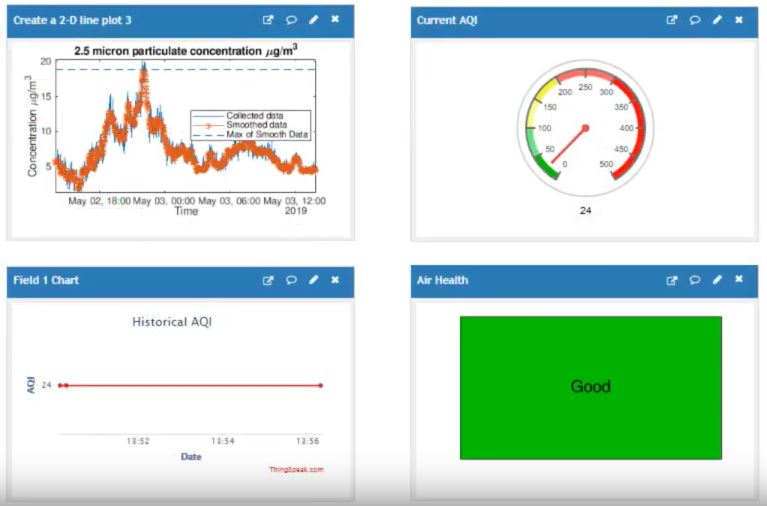767x506 pixels.
Task: Close the 2-D line plot widget
Action: (335, 19)
